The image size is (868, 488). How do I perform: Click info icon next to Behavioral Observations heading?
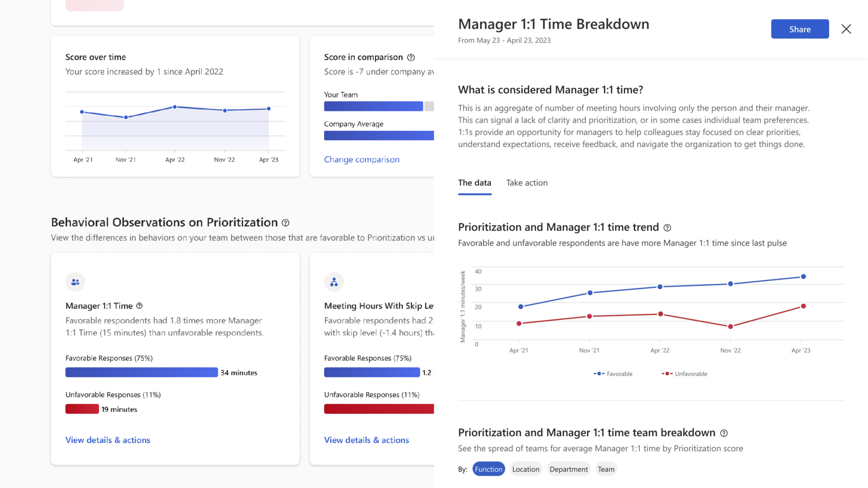(x=286, y=223)
